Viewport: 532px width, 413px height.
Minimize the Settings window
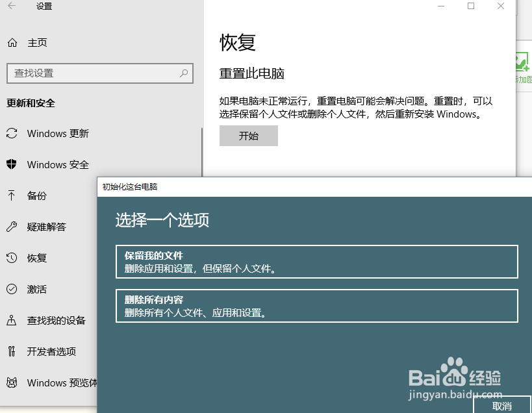441,6
